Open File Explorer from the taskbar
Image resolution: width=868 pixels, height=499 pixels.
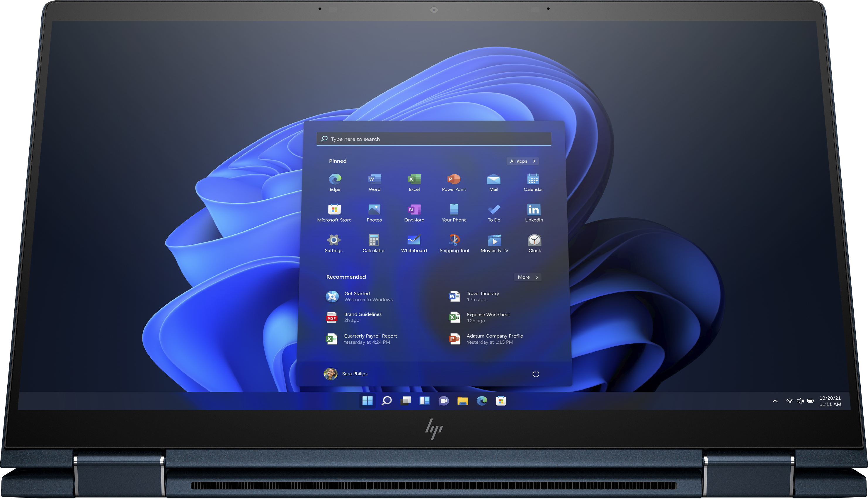coord(462,401)
